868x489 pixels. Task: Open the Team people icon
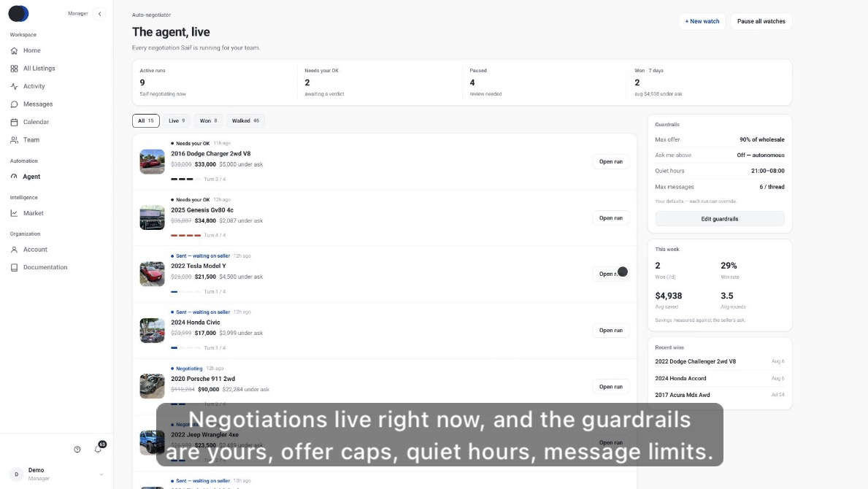click(14, 140)
